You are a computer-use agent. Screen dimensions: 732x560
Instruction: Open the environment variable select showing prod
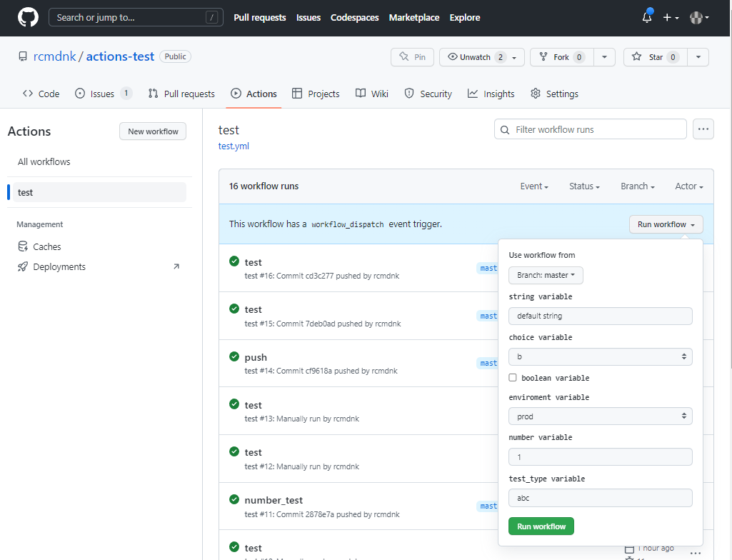[600, 416]
